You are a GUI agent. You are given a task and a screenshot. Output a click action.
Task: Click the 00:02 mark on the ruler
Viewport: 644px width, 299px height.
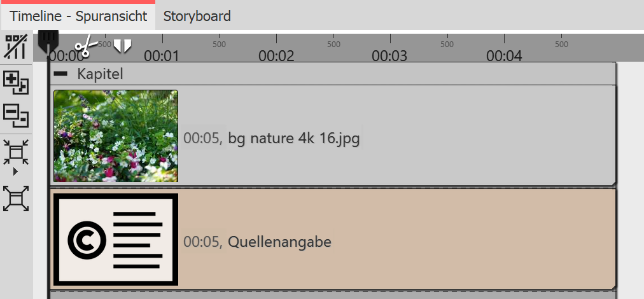pyautogui.click(x=276, y=56)
